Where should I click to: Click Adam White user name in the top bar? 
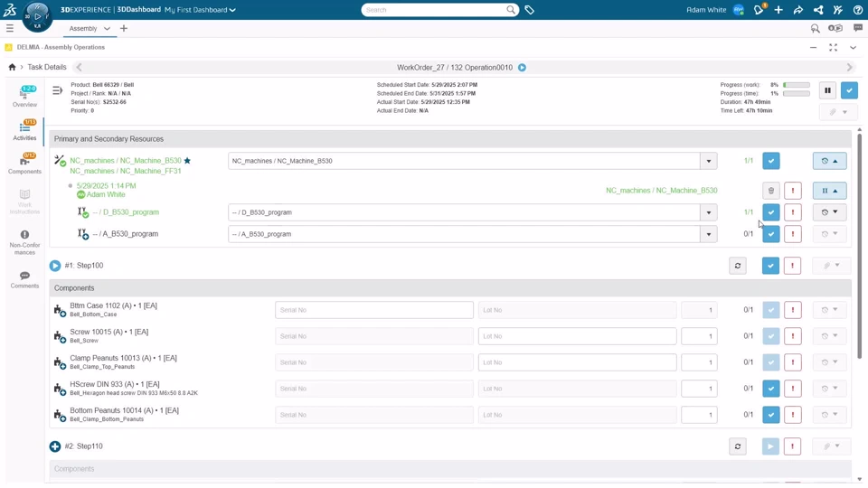pos(706,10)
